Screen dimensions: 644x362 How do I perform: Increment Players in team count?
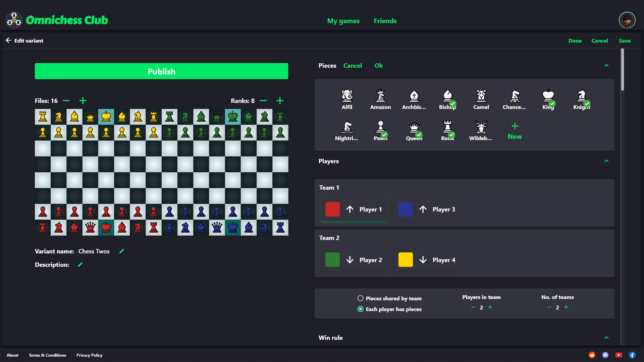490,307
